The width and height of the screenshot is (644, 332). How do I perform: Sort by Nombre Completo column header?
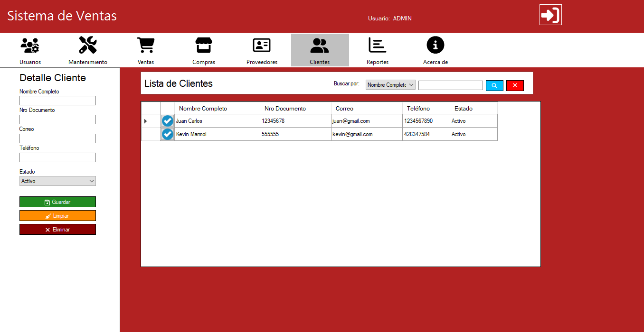coord(217,109)
